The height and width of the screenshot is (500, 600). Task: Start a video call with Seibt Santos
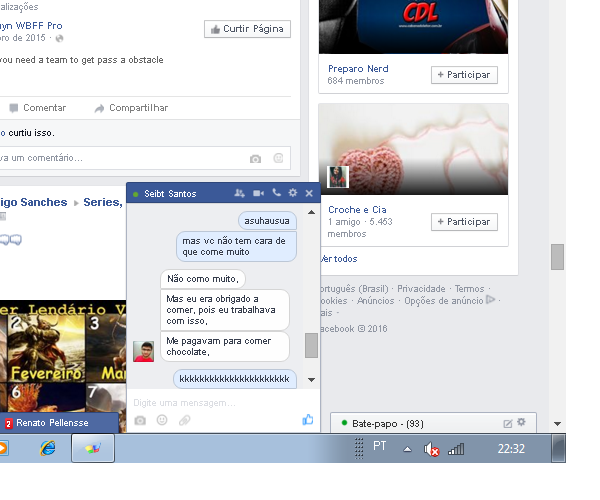258,193
